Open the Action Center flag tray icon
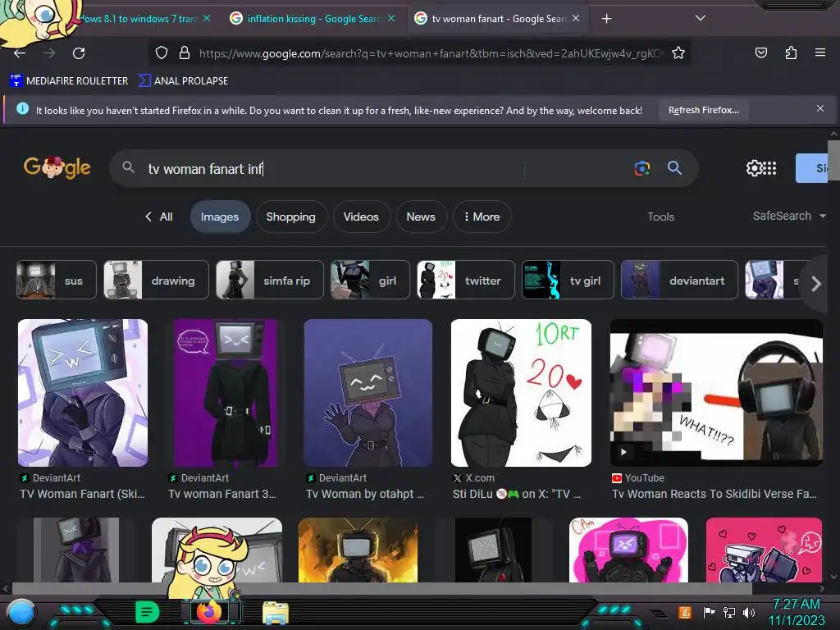Screen dimensions: 840x630 (710, 612)
